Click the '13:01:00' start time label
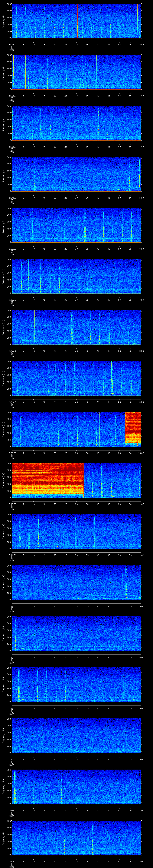The width and height of the screenshot is (153, 868). (x=12, y=44)
